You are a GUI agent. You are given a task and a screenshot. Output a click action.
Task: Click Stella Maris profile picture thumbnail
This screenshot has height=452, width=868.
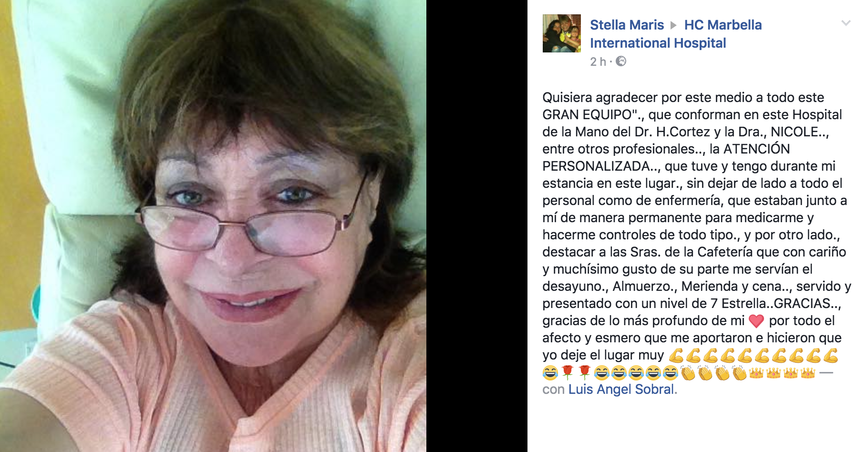click(562, 33)
